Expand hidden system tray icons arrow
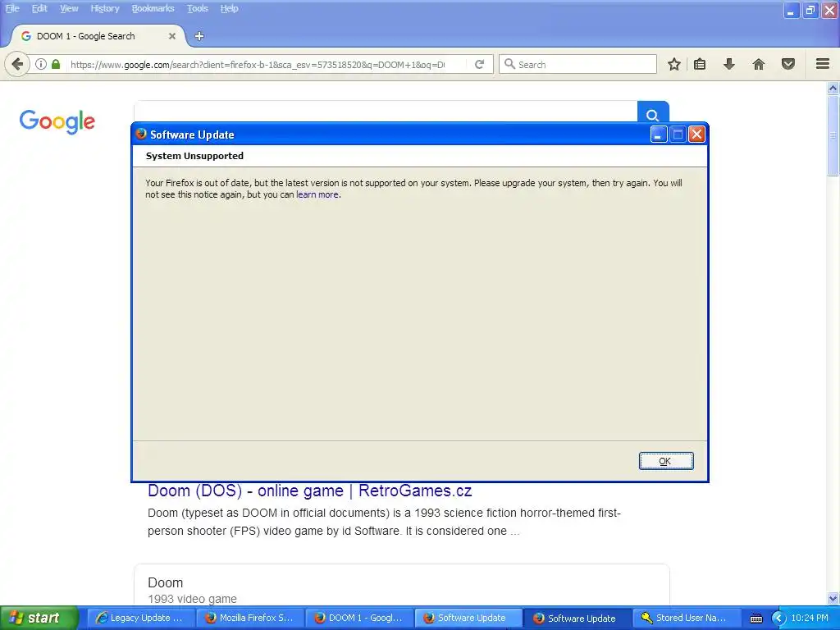The width and height of the screenshot is (840, 630). [x=778, y=619]
